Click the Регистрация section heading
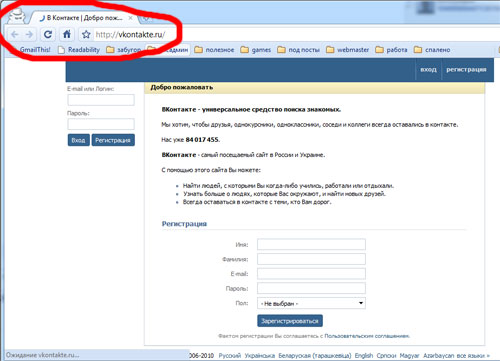This screenshot has height=361, width=500. pos(184,224)
